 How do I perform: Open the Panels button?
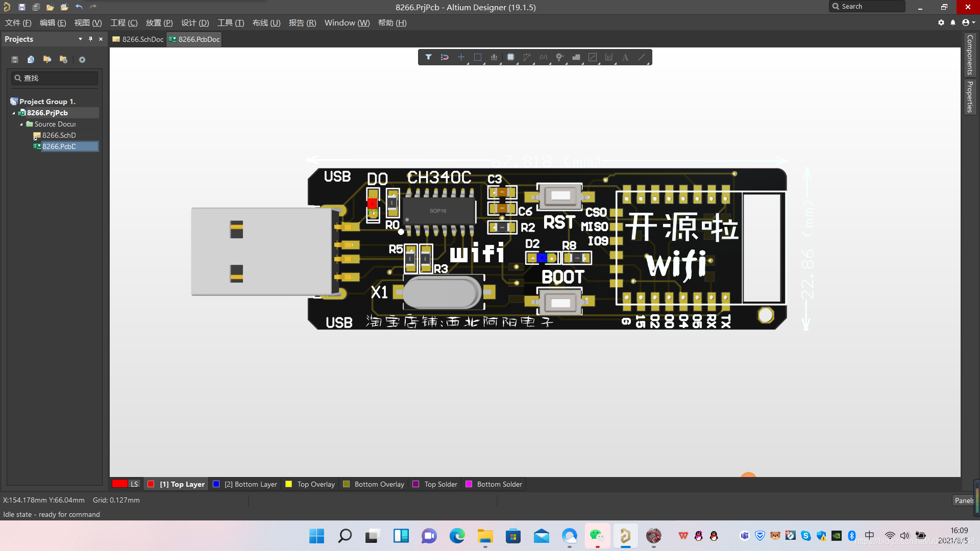(x=964, y=500)
